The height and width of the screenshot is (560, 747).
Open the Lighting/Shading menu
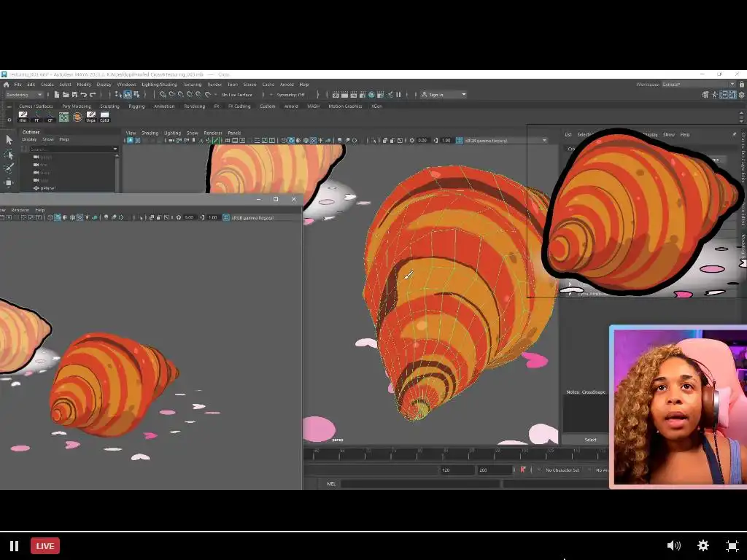pyautogui.click(x=159, y=85)
